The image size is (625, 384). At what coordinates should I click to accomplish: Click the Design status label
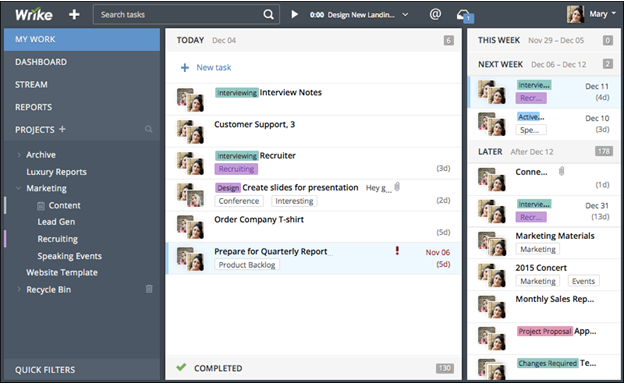228,188
